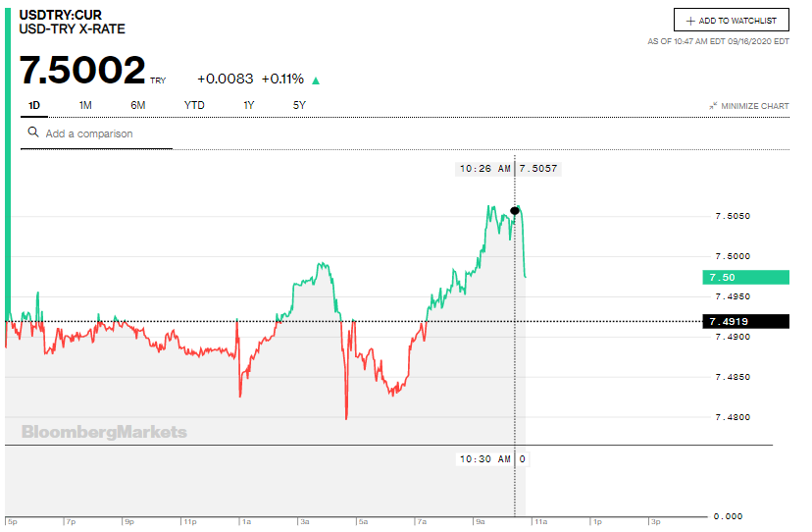Screen dimensions: 812x532
Task: Click the BloombergMarkets watermark logo
Action: [x=104, y=432]
